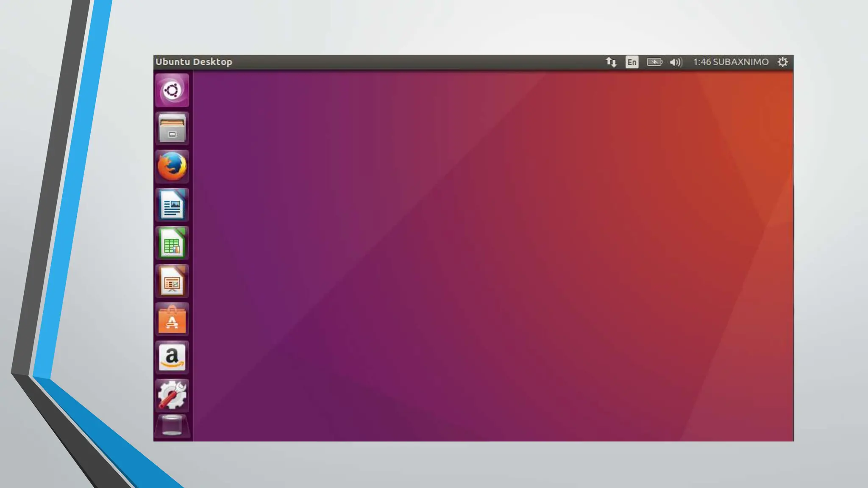
Task: Launch Firefox web browser
Action: (x=172, y=166)
